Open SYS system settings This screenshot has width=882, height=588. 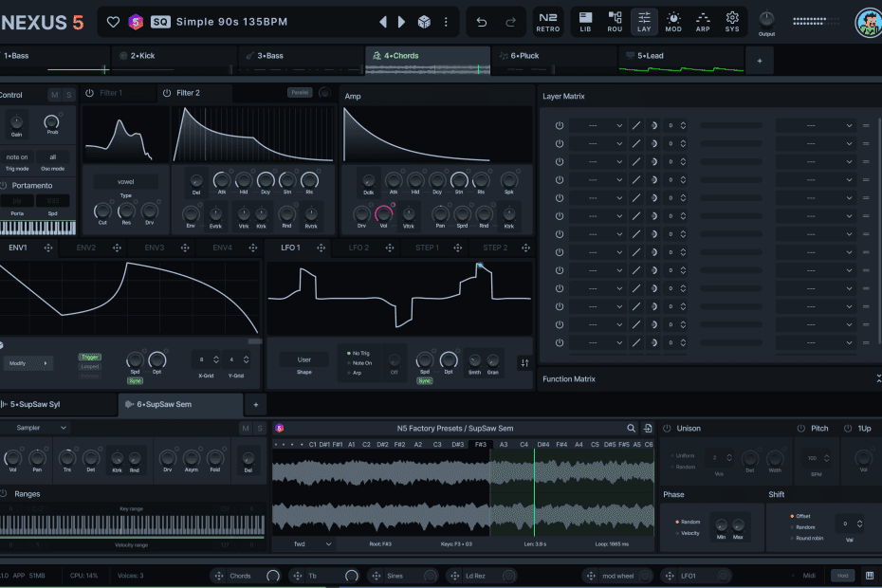[732, 21]
